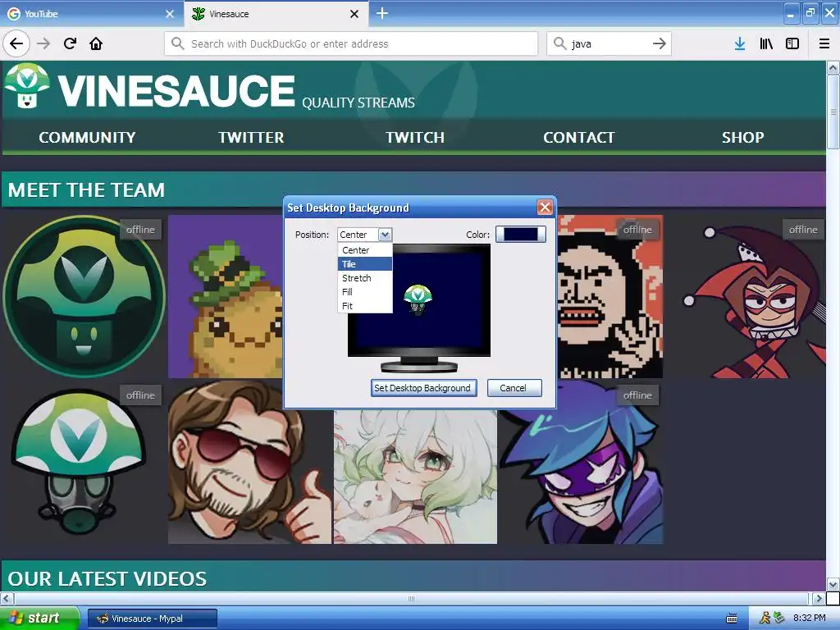The height and width of the screenshot is (630, 840).
Task: Choose Fit from the position list
Action: (x=365, y=306)
